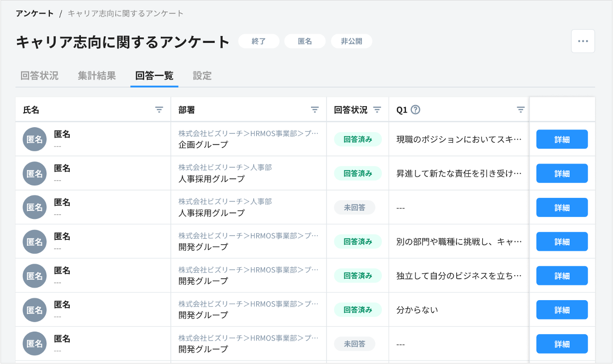Open the filter icon on the Q1 column

[x=521, y=109]
